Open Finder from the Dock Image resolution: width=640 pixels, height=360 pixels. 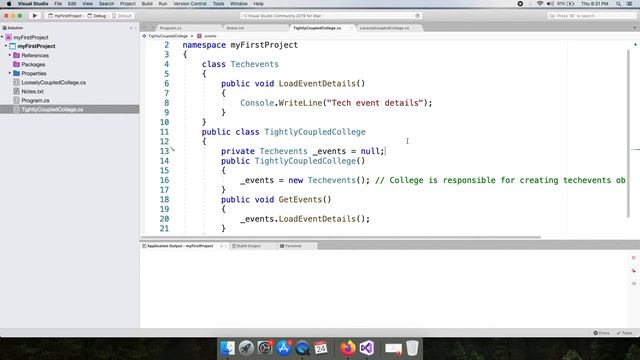[228, 348]
